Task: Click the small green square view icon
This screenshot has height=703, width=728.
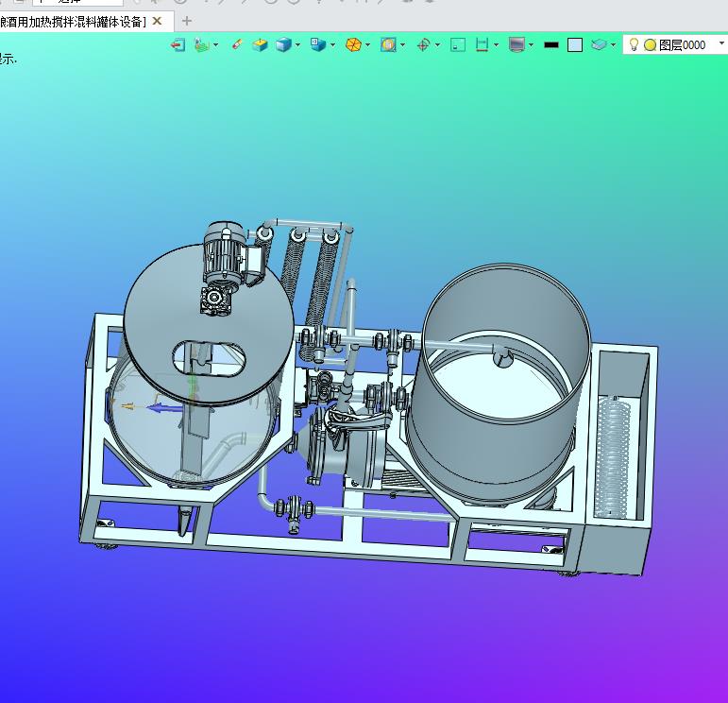Action: (458, 44)
